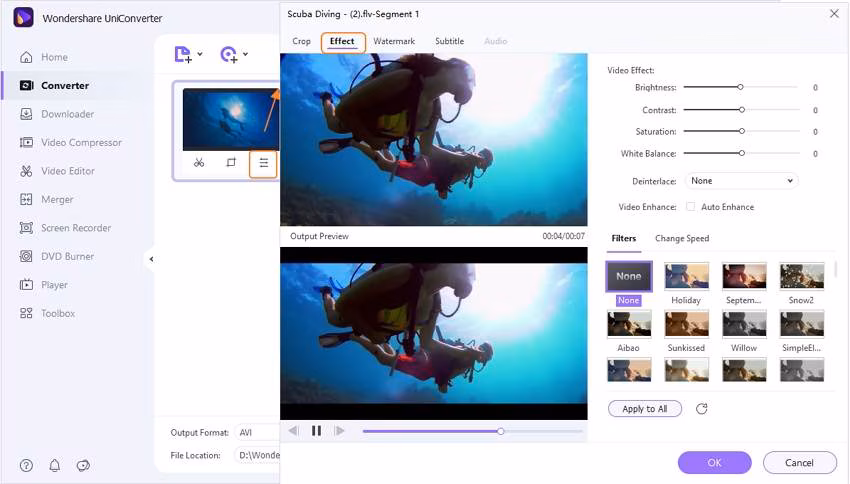Step to next frame in preview
Image resolution: width=850 pixels, height=484 pixels.
[339, 431]
